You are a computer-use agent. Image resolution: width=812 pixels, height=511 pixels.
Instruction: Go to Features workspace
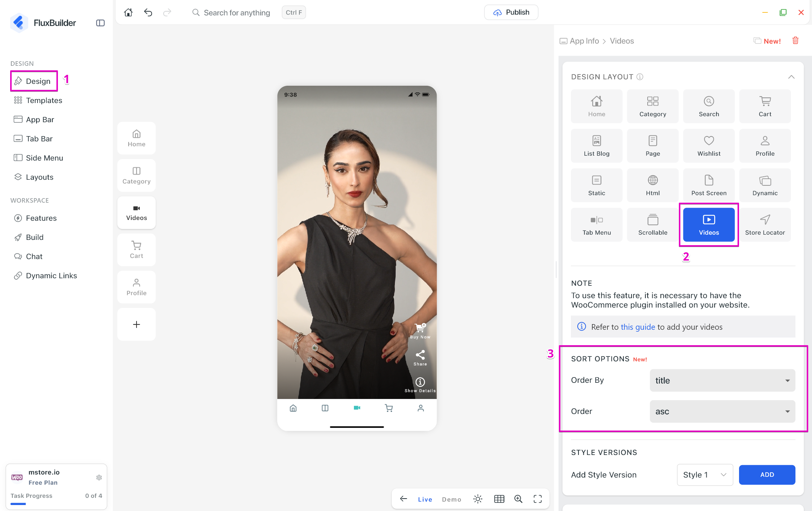pyautogui.click(x=35, y=218)
